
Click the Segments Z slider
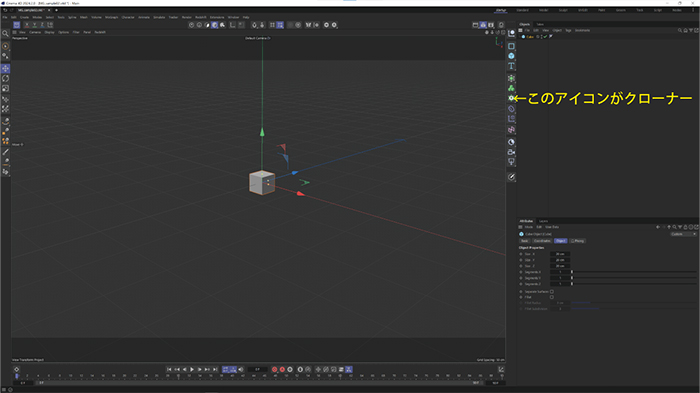pyautogui.click(x=633, y=284)
